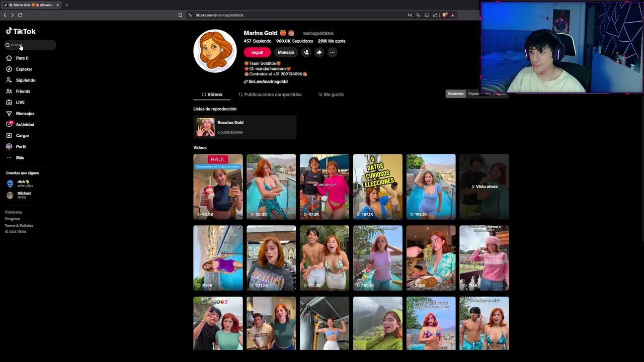
Task: Open LIVE from the sidebar
Action: tap(20, 103)
